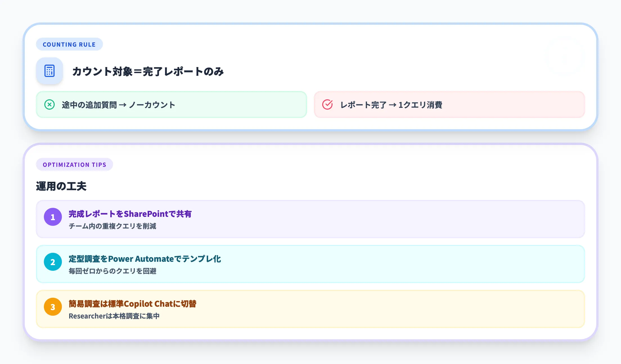Switch to the OPTIMIZATION TIPS tab

tap(75, 165)
